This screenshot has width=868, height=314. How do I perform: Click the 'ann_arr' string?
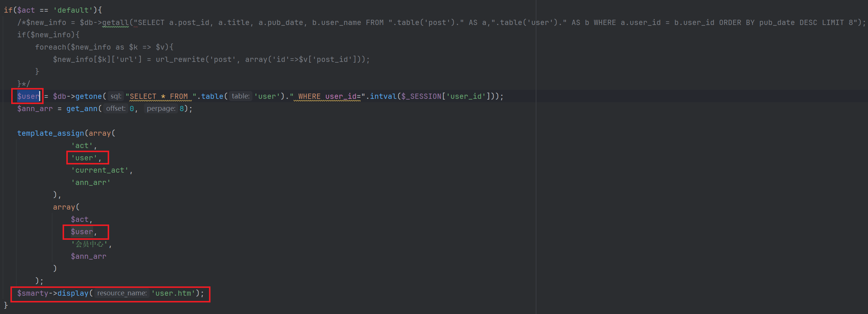point(91,182)
